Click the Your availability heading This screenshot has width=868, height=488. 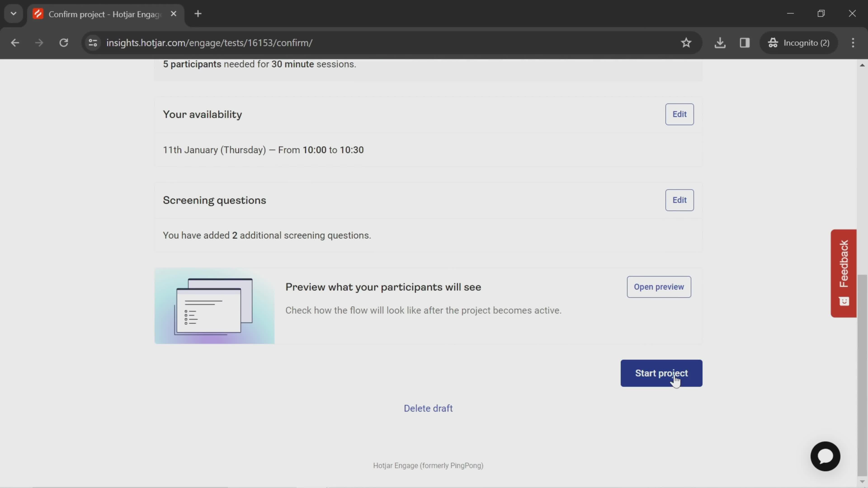click(x=202, y=115)
